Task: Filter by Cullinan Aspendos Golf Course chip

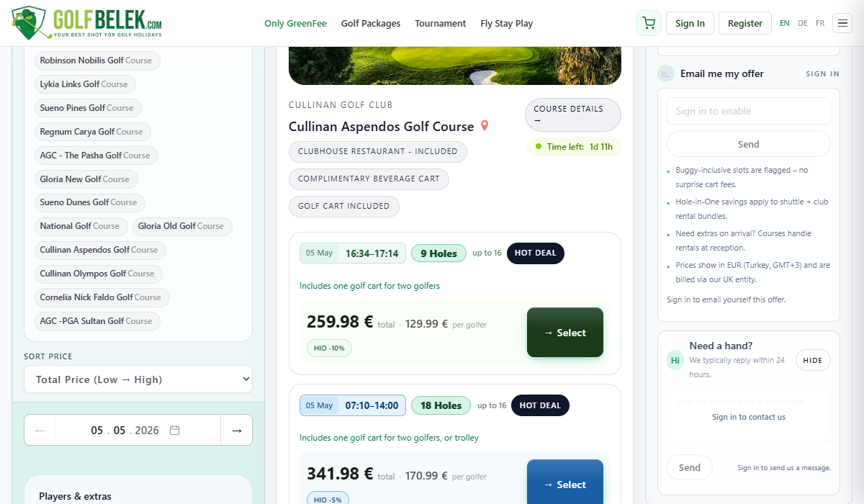Action: click(100, 250)
